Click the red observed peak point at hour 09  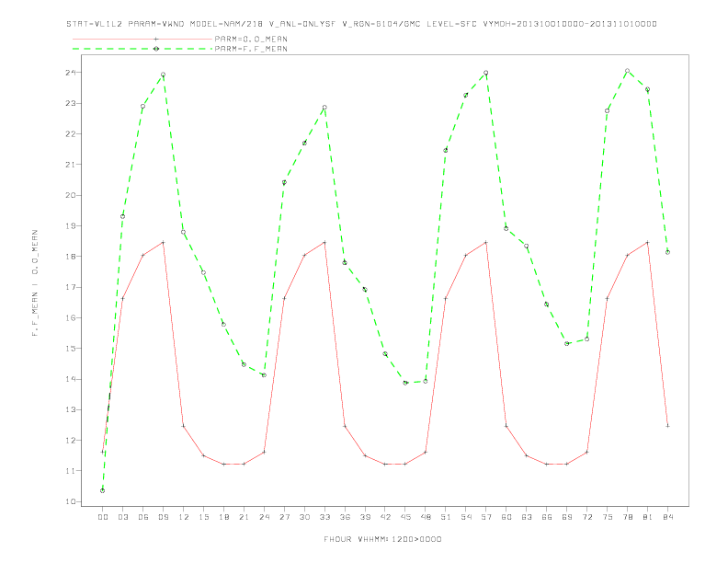point(163,243)
